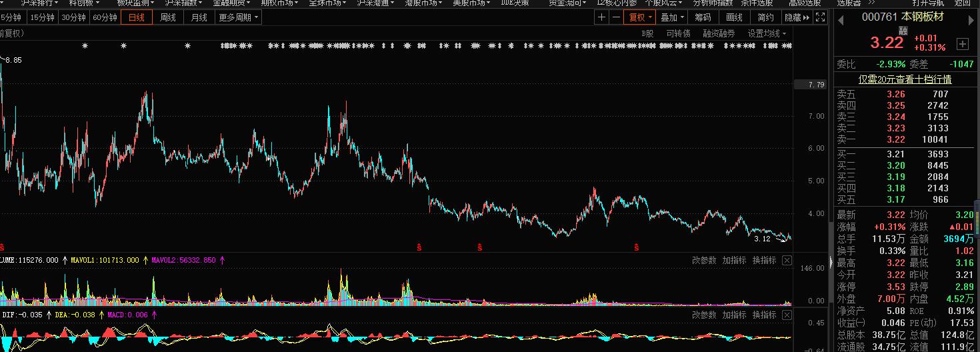Click 改参数 in volume indicator row
Screen dimensions: 980x352
(704, 260)
